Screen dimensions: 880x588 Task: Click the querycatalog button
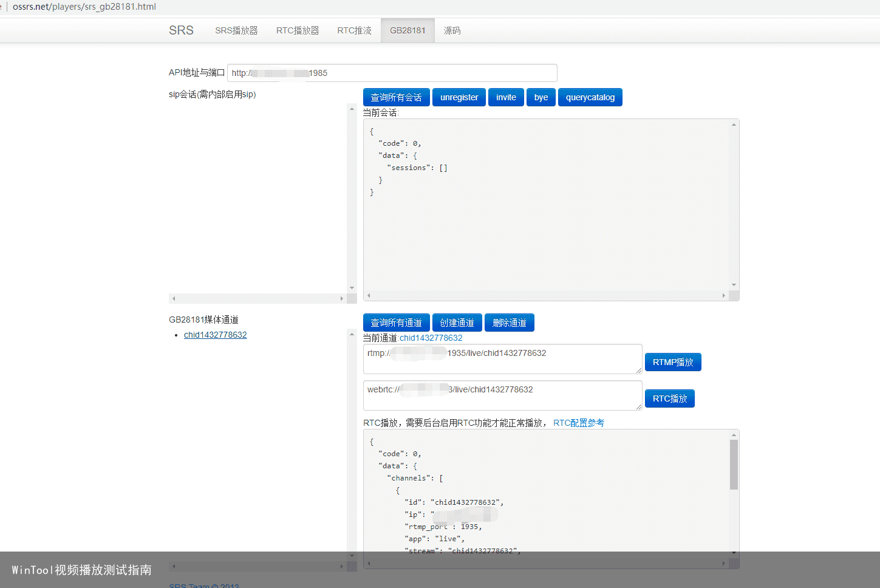pos(590,97)
